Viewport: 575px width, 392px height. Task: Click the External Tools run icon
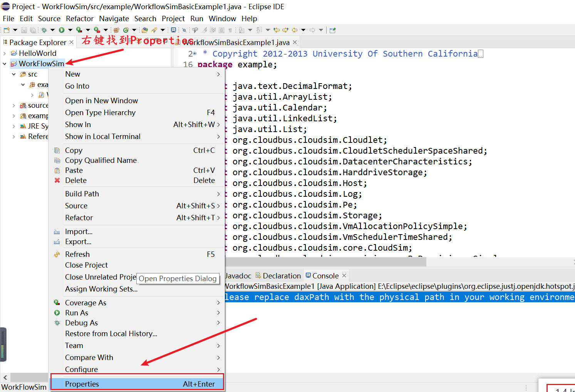(97, 30)
